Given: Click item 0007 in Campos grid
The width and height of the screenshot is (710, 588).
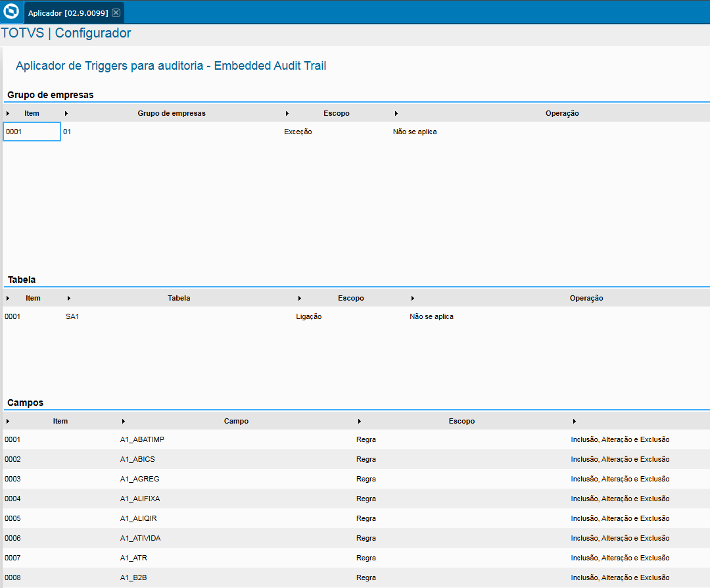Looking at the screenshot, I should click(x=12, y=558).
